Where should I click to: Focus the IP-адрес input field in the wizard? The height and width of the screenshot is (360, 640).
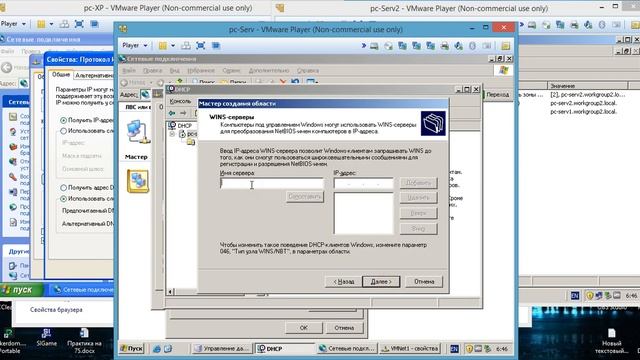click(363, 183)
